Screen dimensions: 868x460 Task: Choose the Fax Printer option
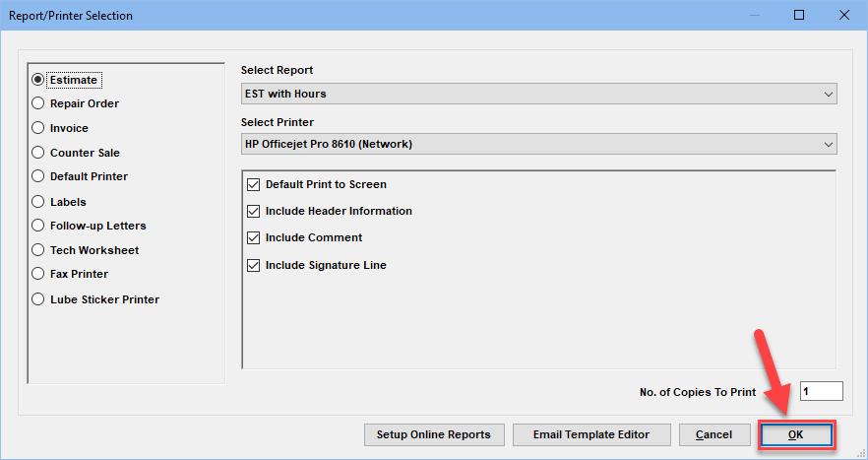pyautogui.click(x=38, y=274)
